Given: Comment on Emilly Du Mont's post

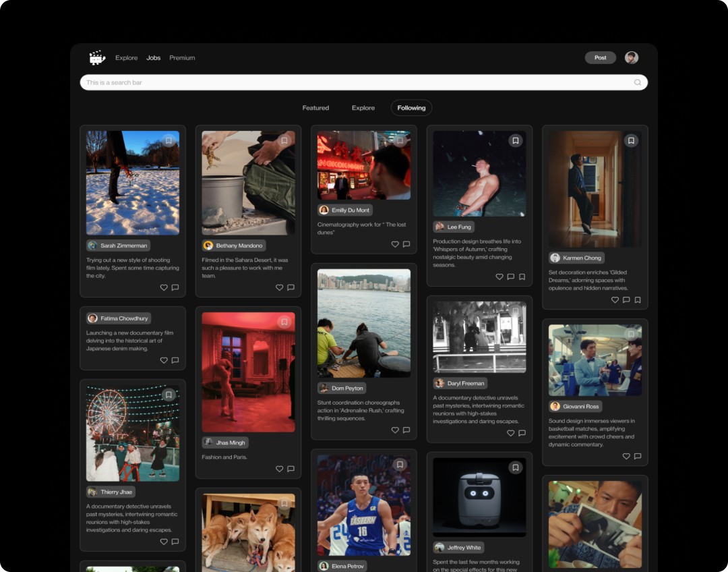Looking at the screenshot, I should (x=406, y=244).
